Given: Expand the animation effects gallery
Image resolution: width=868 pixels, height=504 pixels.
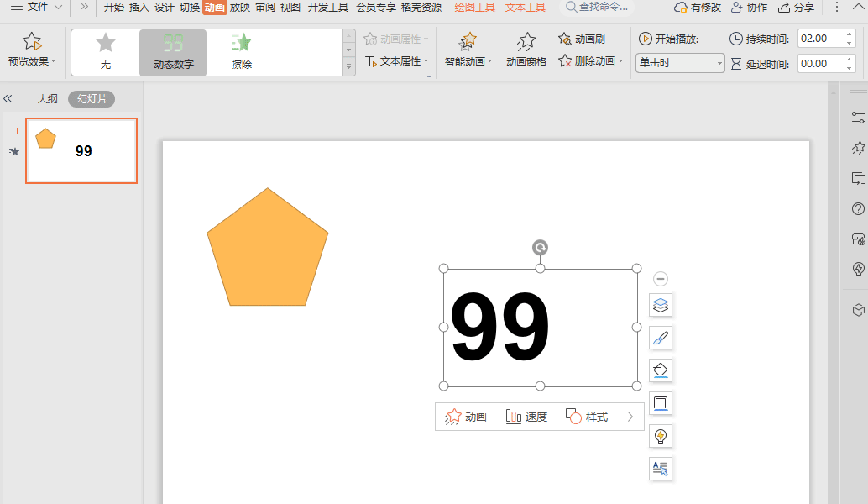Looking at the screenshot, I should pos(348,66).
